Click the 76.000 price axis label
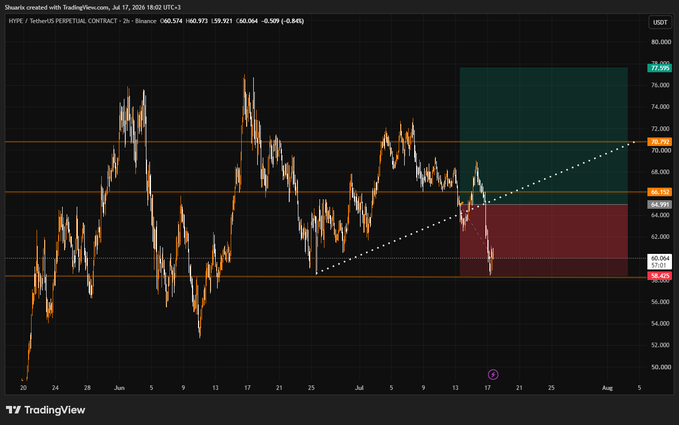Viewport: 679px width, 425px height. 661,85
